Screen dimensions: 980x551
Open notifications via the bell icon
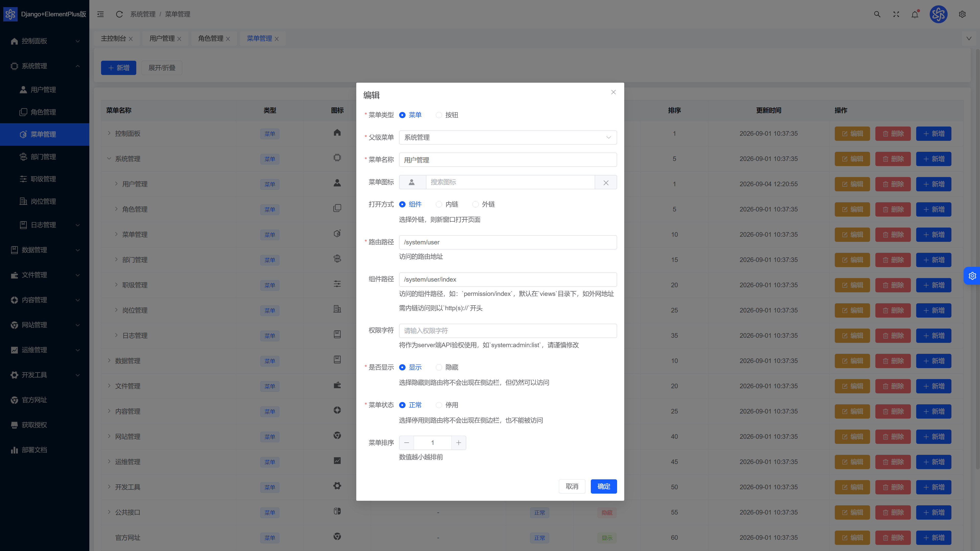[915, 14]
